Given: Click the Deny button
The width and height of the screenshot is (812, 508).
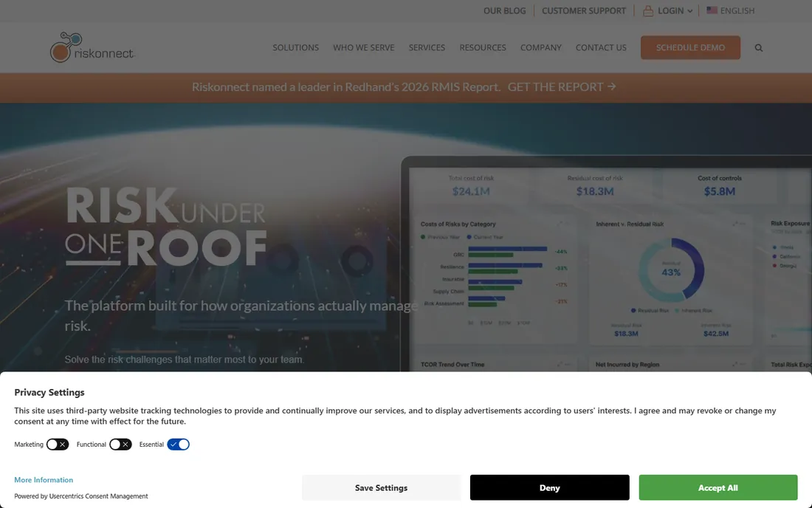Looking at the screenshot, I should pyautogui.click(x=549, y=488).
